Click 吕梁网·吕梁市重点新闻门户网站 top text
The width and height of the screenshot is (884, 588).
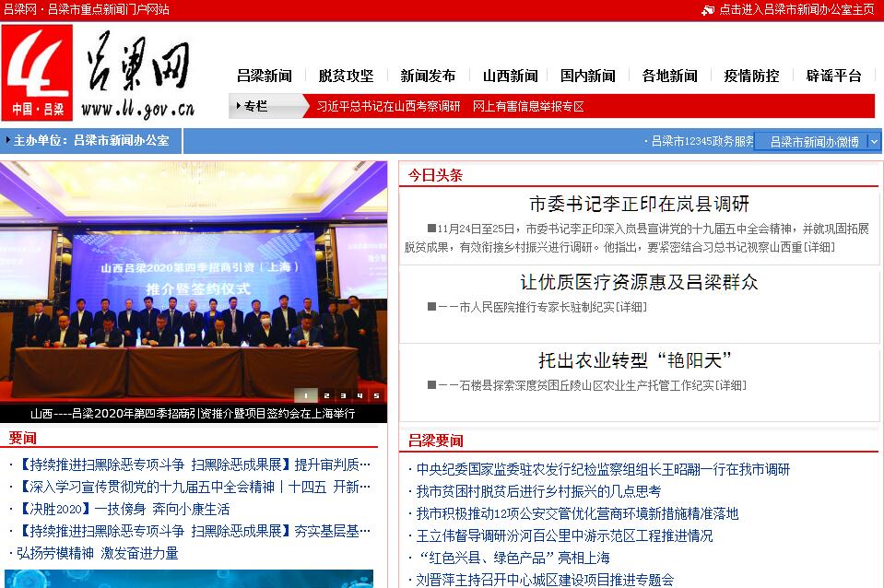87,9
